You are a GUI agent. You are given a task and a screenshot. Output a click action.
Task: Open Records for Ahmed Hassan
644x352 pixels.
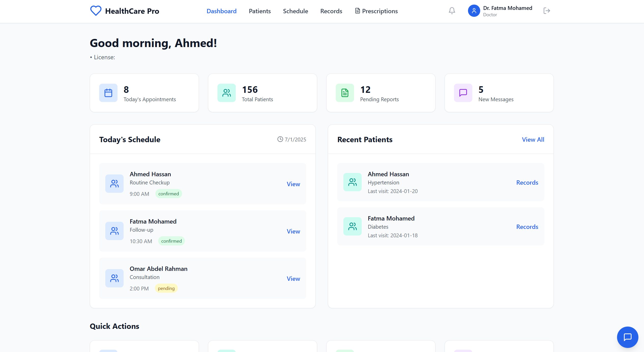[527, 182]
